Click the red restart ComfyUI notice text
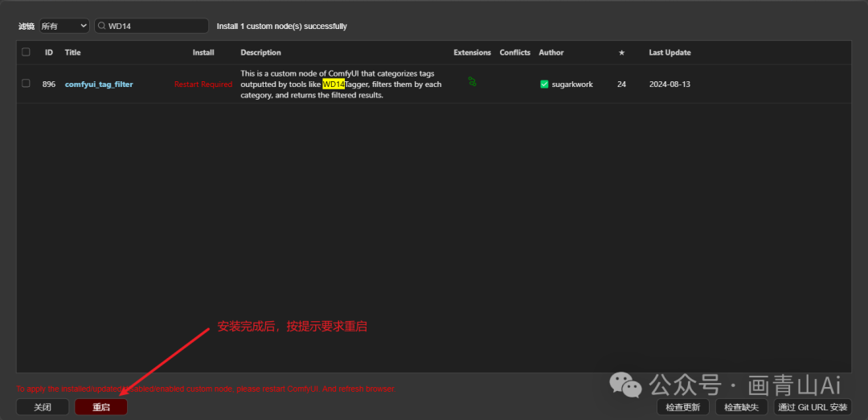 (x=206, y=389)
